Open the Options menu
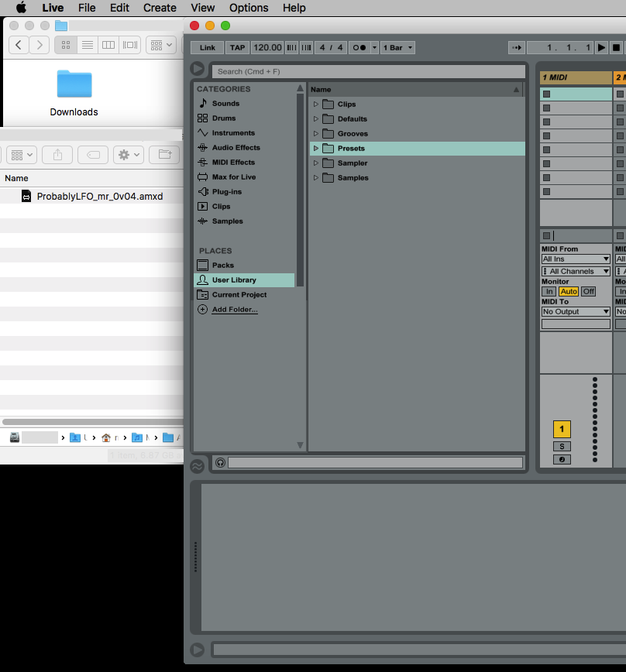The image size is (626, 672). coord(248,8)
